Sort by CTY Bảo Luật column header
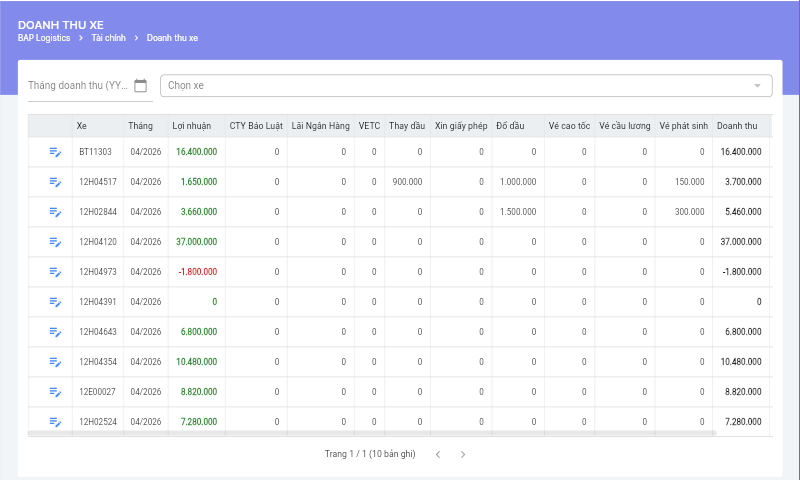This screenshot has width=800, height=480. 256,126
